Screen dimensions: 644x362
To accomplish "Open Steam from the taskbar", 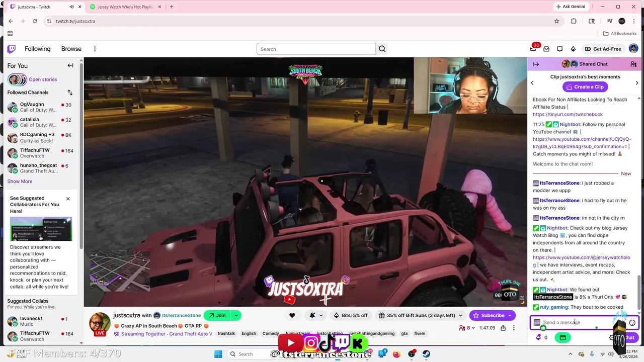I will [x=426, y=354].
